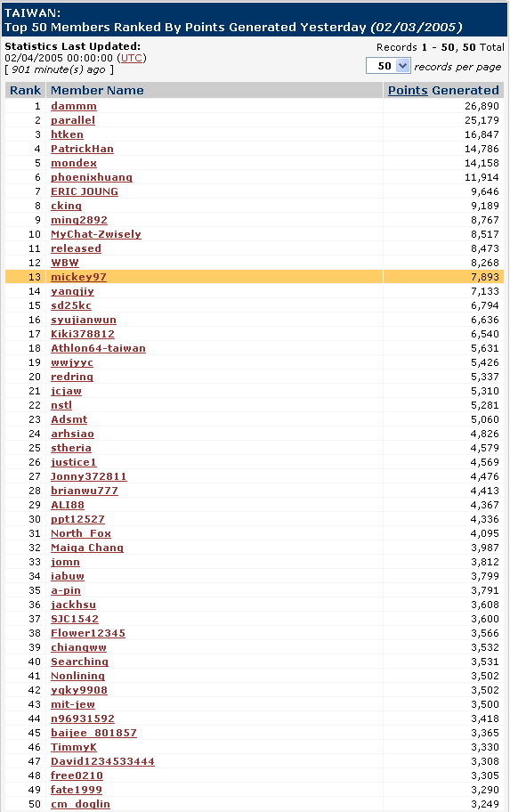Viewport: 510px width, 812px height.
Task: Open baijee_801857 member profile
Action: point(93,733)
